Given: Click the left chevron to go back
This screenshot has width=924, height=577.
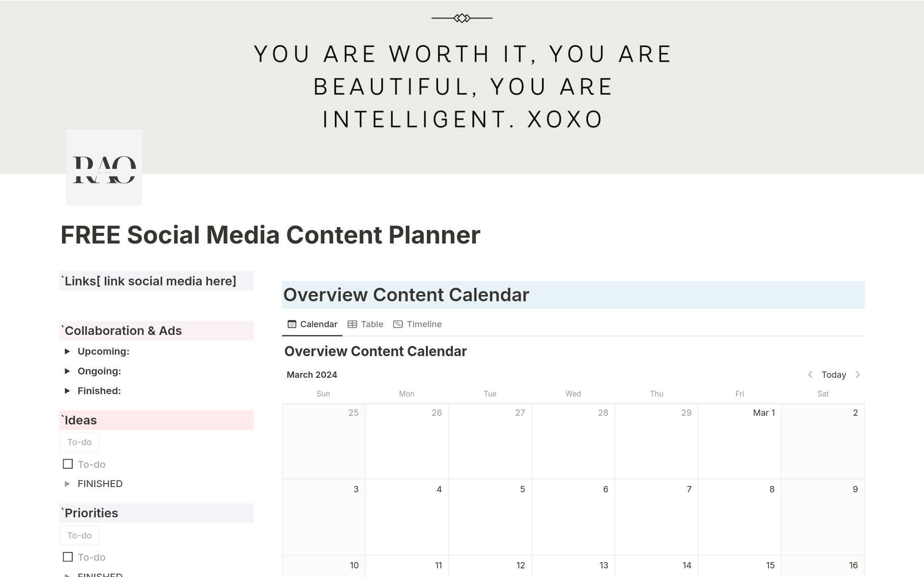Looking at the screenshot, I should coord(810,374).
